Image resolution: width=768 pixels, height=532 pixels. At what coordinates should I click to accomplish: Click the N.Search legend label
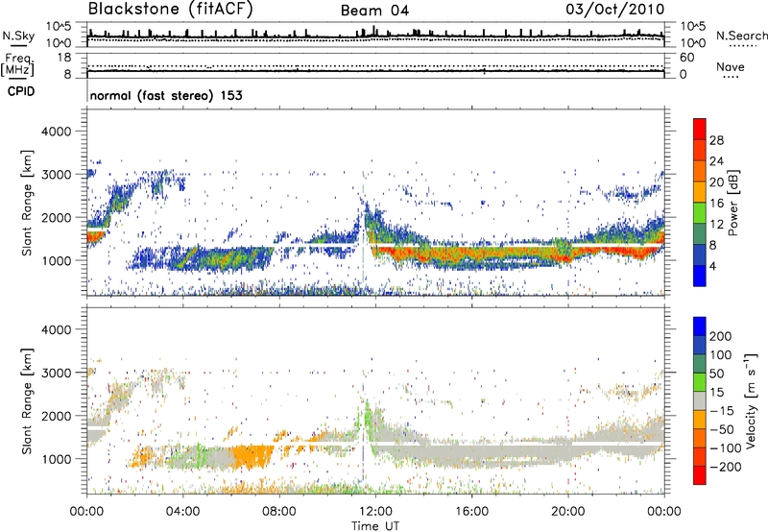pyautogui.click(x=742, y=36)
